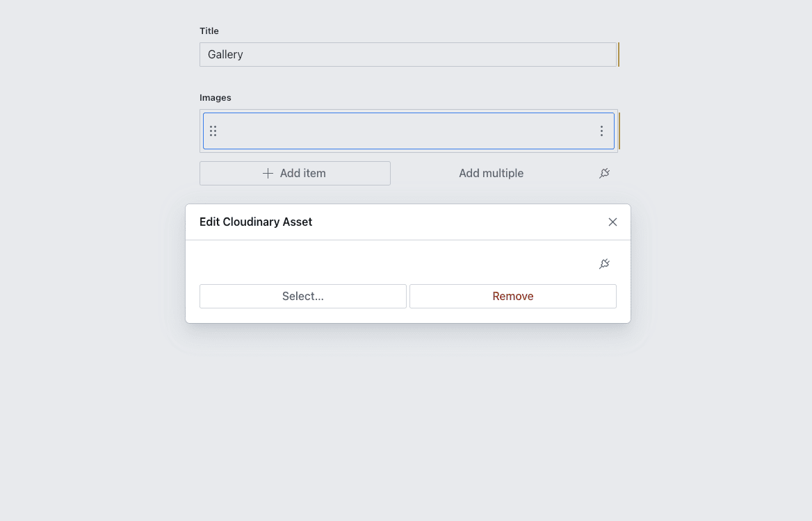
Task: Click Add item under the Images list
Action: pyautogui.click(x=295, y=173)
